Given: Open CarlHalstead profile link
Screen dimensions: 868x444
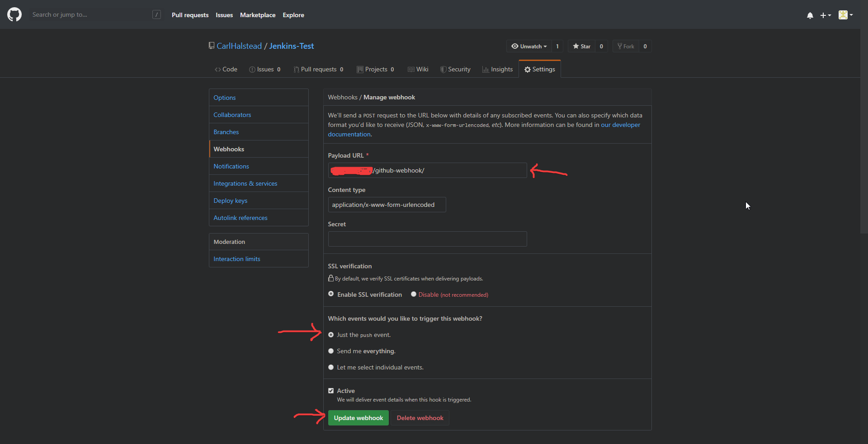Looking at the screenshot, I should pos(239,46).
